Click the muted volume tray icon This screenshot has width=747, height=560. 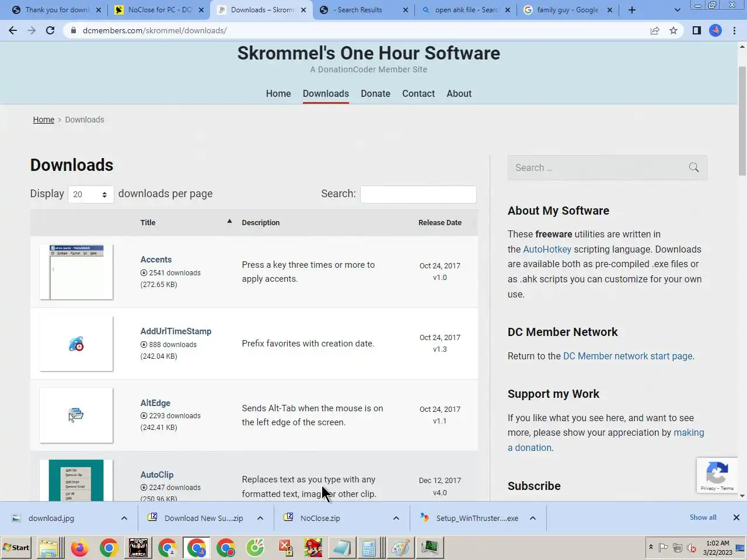point(692,548)
